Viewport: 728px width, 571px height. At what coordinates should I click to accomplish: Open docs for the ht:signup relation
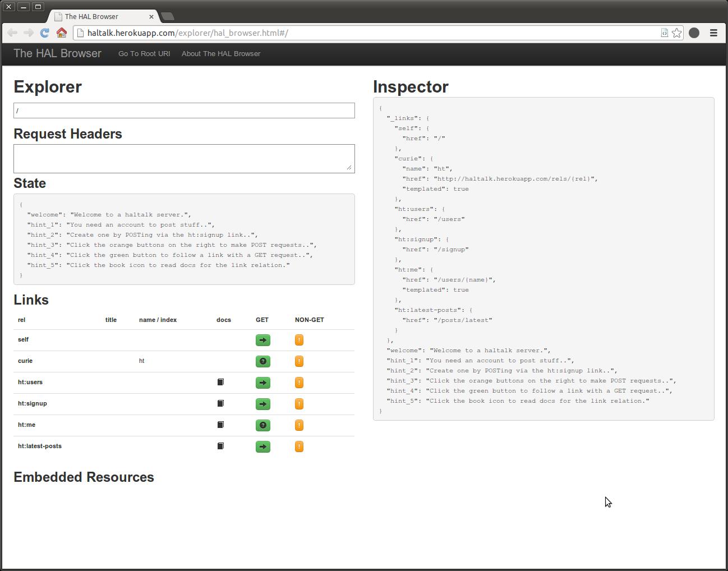tap(220, 403)
